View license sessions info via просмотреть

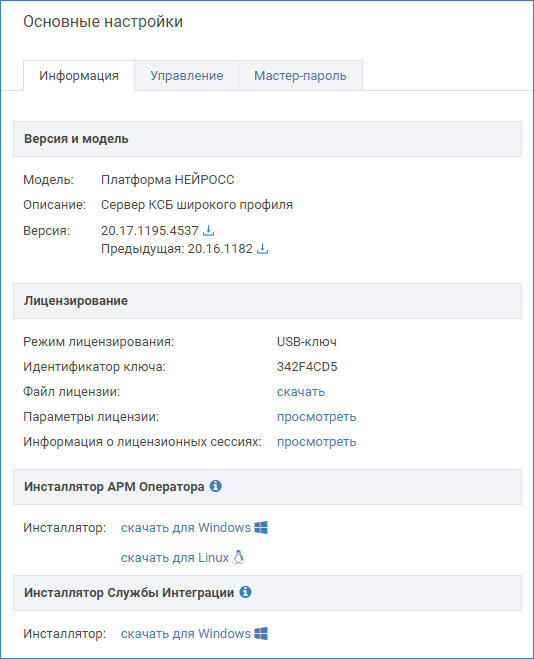pyautogui.click(x=316, y=442)
